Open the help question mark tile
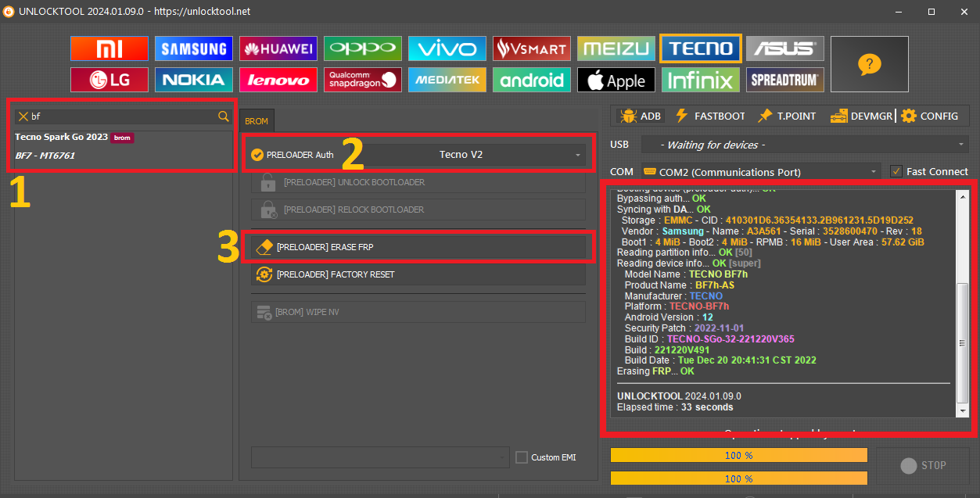Image resolution: width=980 pixels, height=498 pixels. point(870,64)
